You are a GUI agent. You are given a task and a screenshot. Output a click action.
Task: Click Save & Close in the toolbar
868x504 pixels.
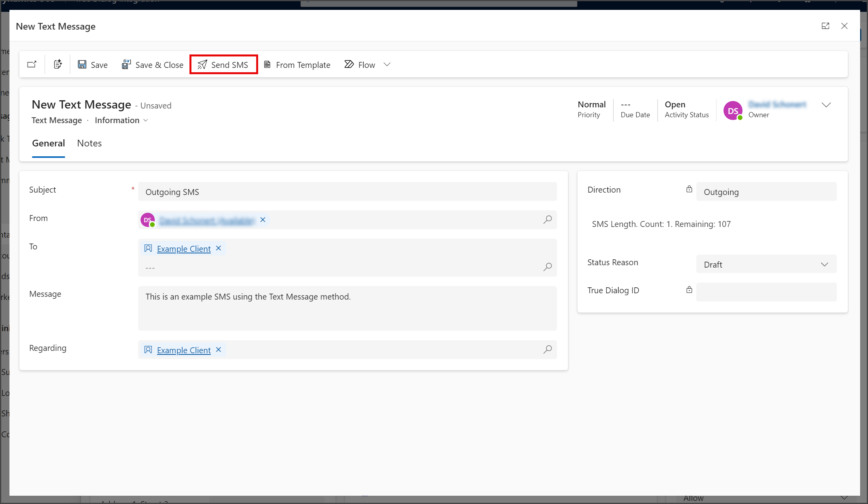point(152,65)
